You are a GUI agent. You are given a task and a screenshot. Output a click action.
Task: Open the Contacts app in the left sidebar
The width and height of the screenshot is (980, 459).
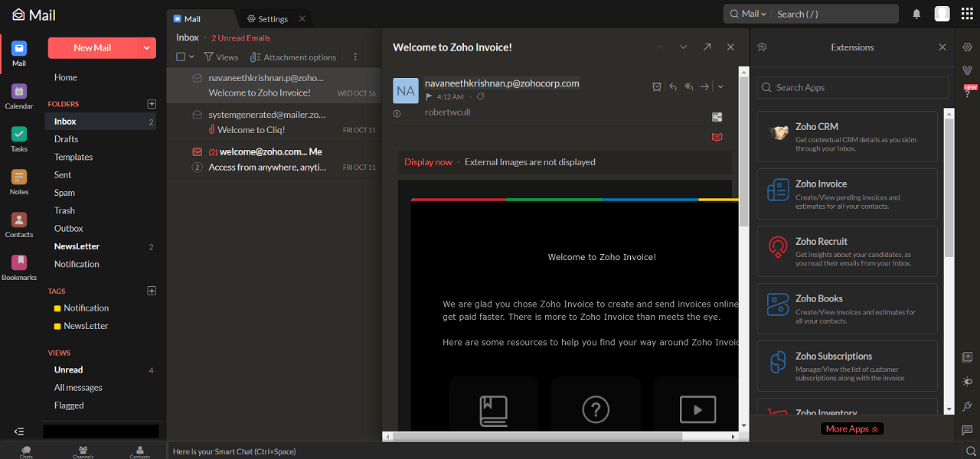(19, 225)
